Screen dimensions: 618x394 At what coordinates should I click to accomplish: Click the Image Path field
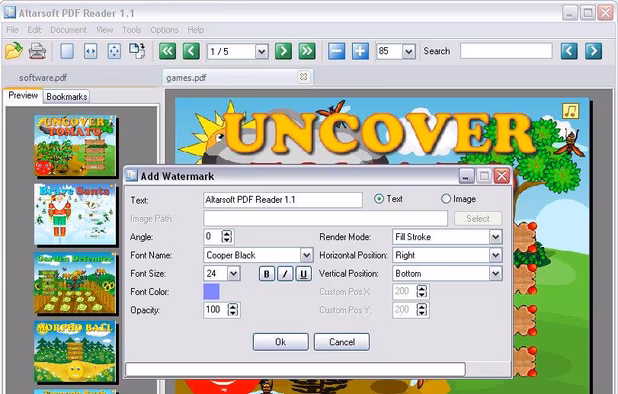325,219
